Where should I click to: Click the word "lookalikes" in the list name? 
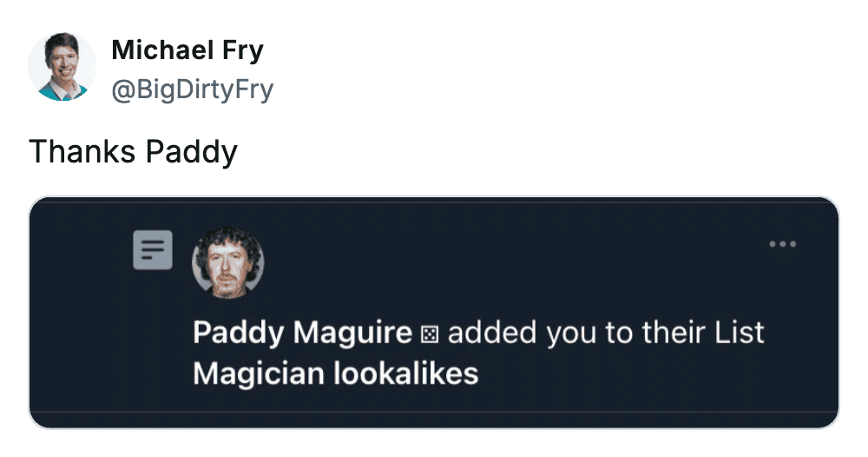[x=406, y=374]
